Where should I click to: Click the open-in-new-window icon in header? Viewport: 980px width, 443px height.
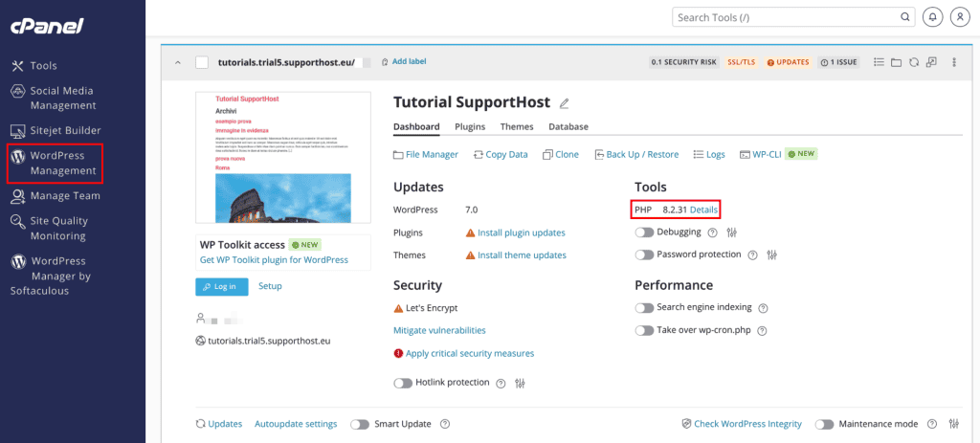[932, 62]
